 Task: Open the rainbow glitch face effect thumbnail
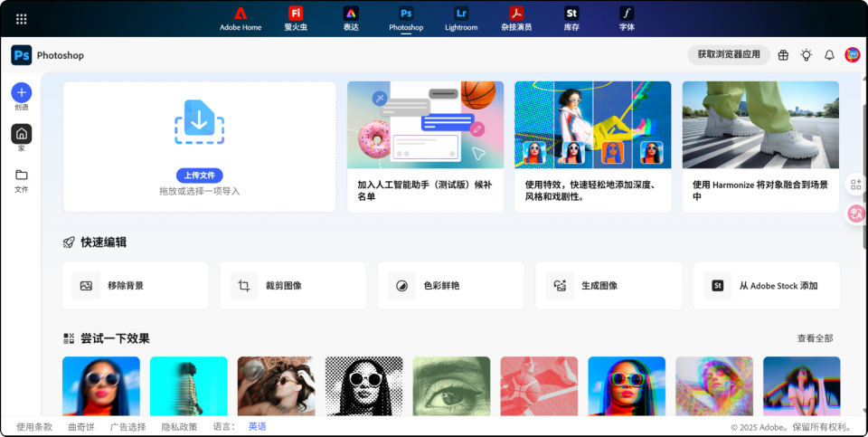(x=714, y=386)
